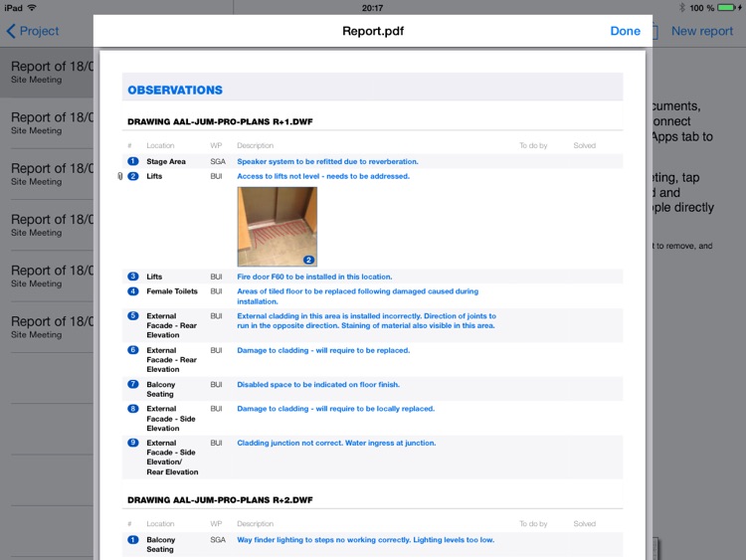Image resolution: width=746 pixels, height=560 pixels.
Task: Click 'DRAWING AAL-JUM-PRO-PLANS R+1.DWF' heading
Action: click(x=220, y=121)
